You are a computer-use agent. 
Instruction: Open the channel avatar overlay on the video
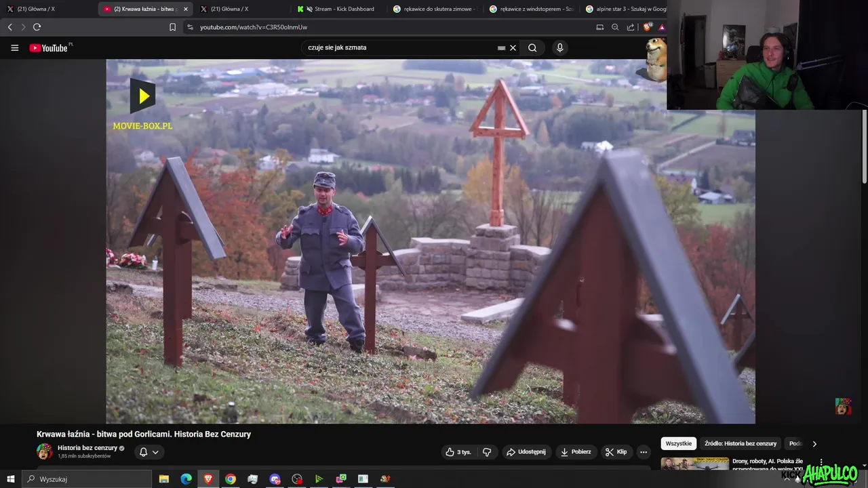[x=843, y=406]
